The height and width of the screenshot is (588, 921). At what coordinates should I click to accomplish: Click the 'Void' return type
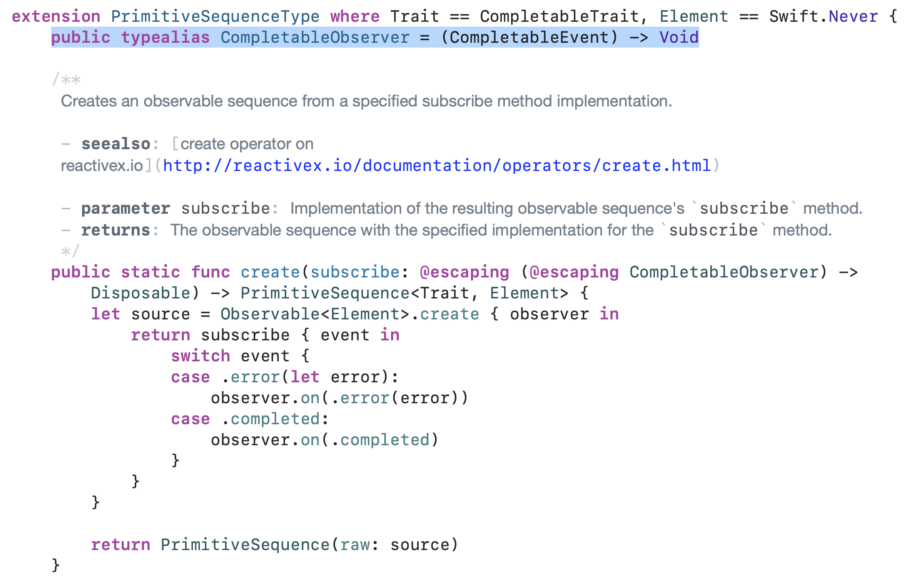pos(679,38)
